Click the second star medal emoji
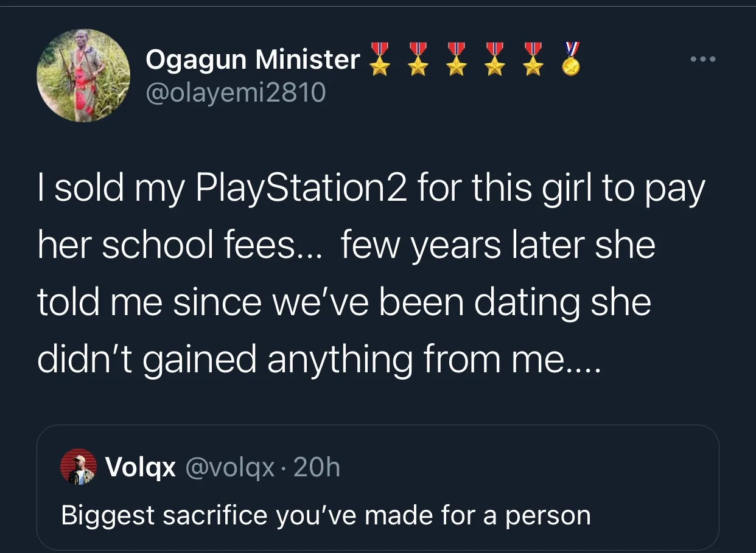 point(418,59)
